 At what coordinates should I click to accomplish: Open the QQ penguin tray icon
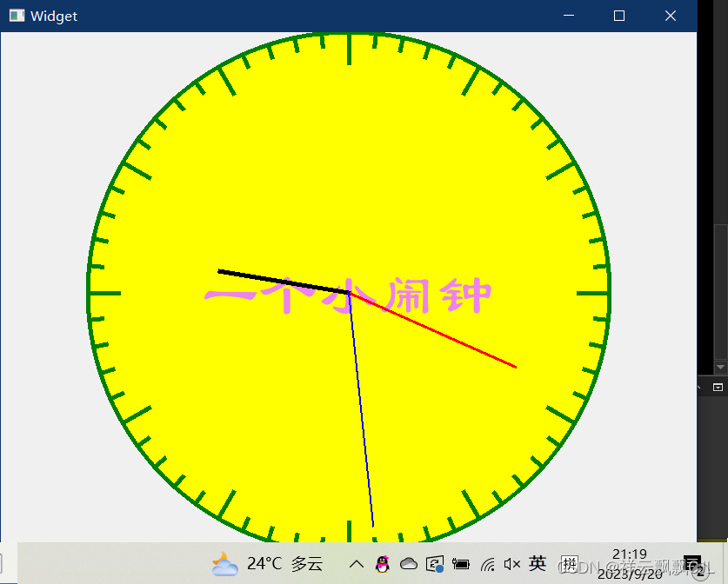click(382, 564)
